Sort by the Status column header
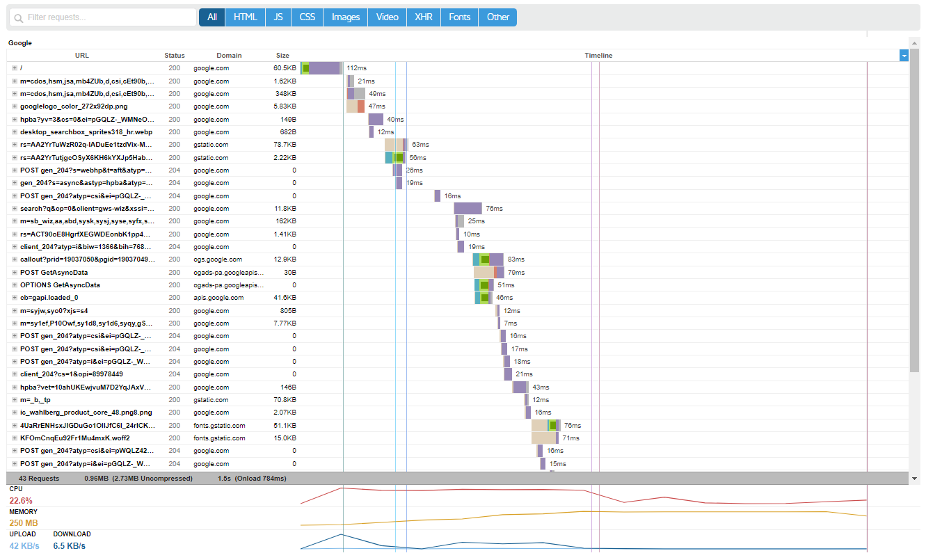The height and width of the screenshot is (560, 926). 175,56
